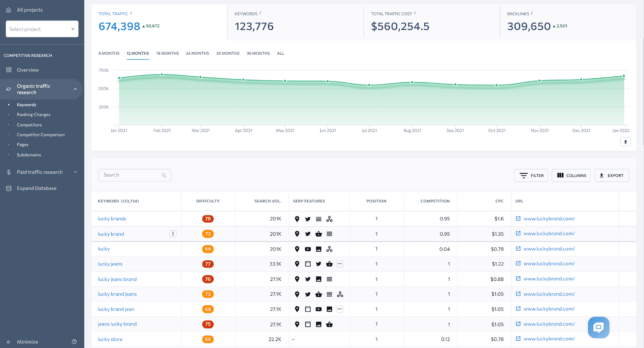Image resolution: width=644 pixels, height=348 pixels.
Task: Click the Expand Database icon
Action: tap(8, 188)
